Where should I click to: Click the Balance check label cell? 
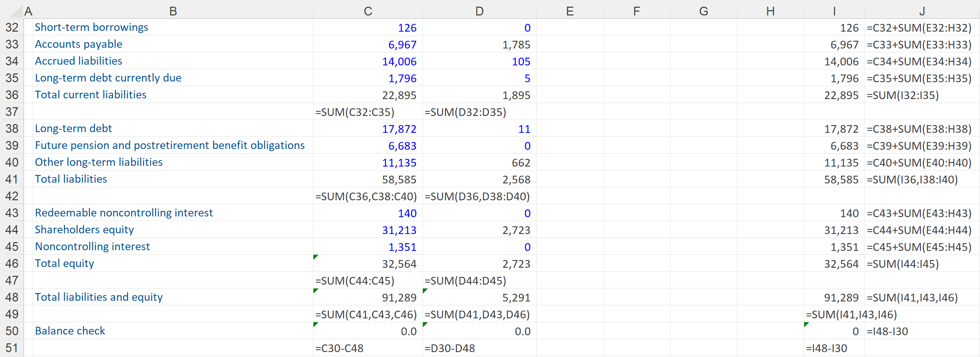[x=70, y=331]
